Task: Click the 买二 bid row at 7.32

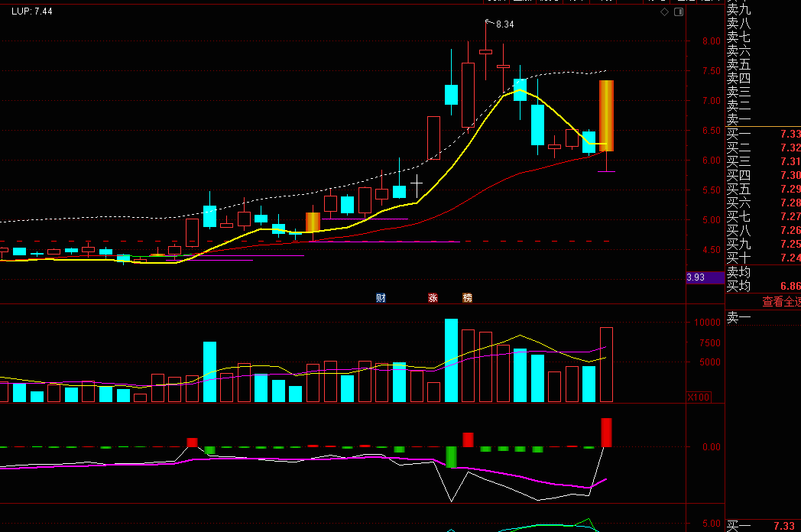Action: [x=764, y=148]
